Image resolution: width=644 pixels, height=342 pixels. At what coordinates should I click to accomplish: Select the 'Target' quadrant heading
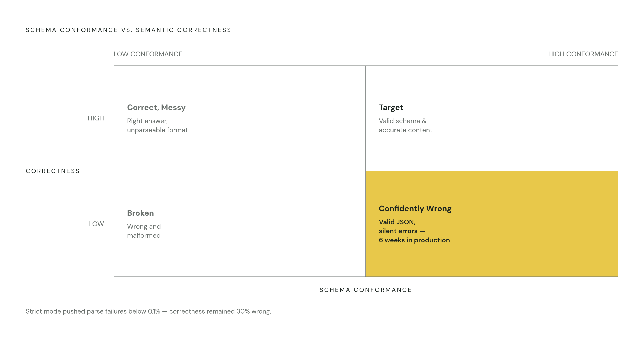tap(391, 108)
